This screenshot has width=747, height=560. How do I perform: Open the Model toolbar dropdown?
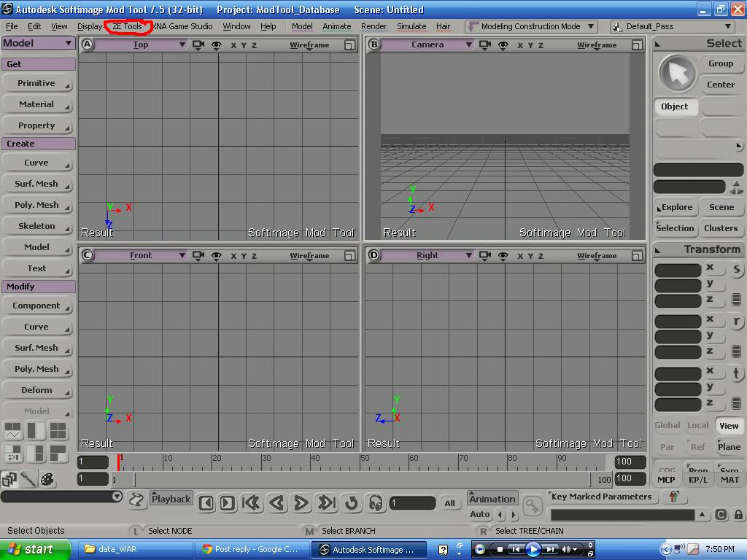coord(38,43)
